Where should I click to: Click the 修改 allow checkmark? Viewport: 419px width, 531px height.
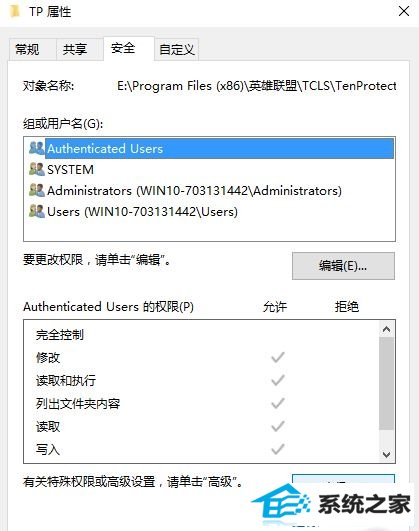pos(278,357)
